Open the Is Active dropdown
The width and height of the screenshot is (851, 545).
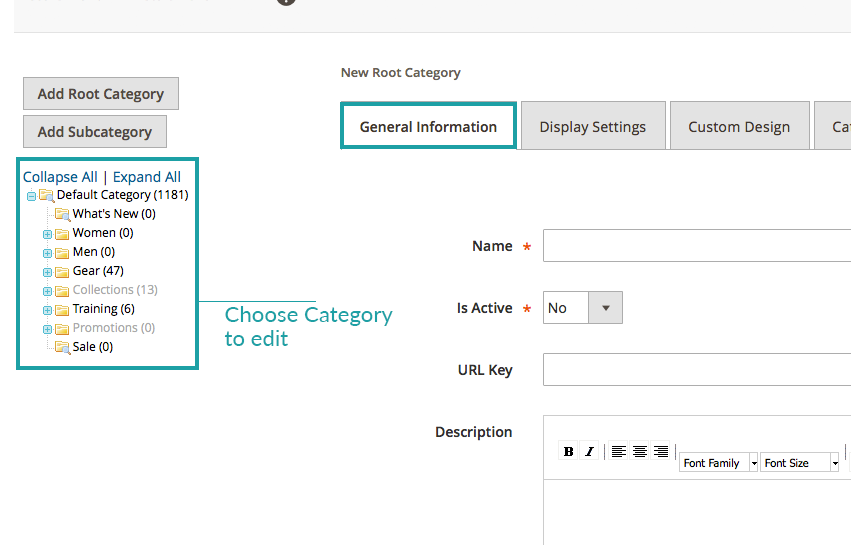click(583, 308)
